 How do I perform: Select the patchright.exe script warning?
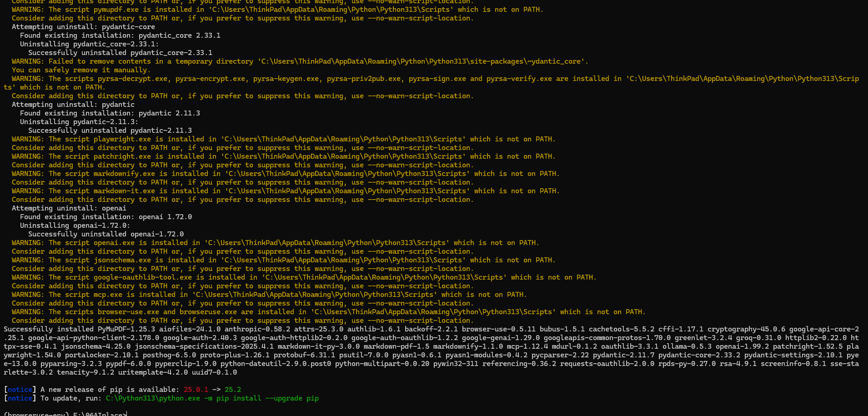tap(284, 156)
